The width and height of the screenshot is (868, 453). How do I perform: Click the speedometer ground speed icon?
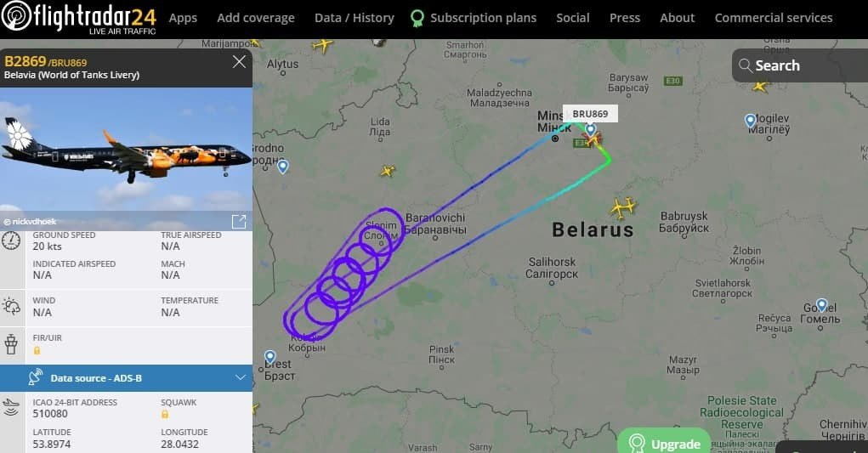[11, 241]
